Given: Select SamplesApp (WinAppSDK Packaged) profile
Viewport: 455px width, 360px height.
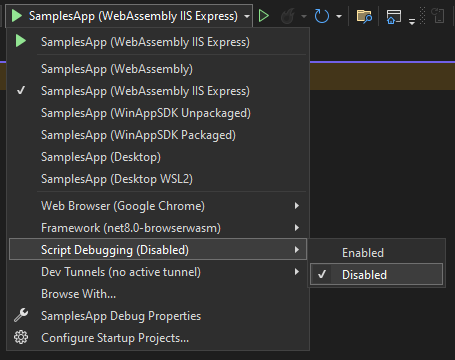Looking at the screenshot, I should (158, 135).
